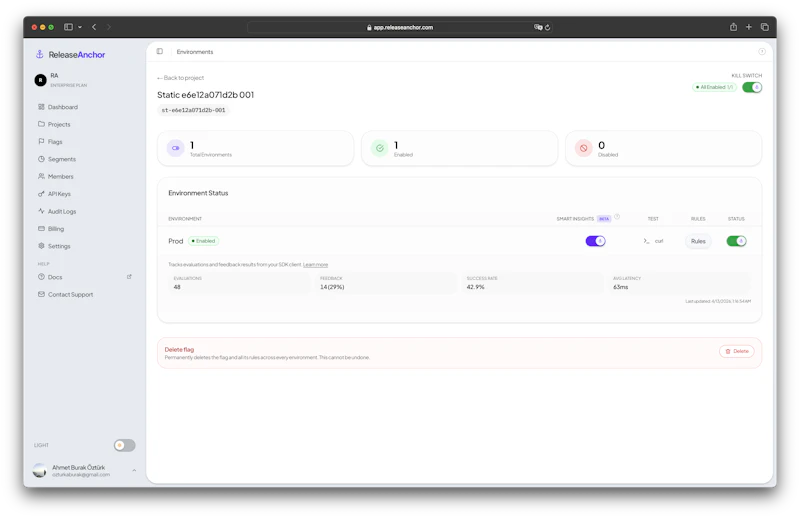Click the Ahmet Burak Öztürk profile avatar
Screen dimensions: 800x518
pos(40,471)
